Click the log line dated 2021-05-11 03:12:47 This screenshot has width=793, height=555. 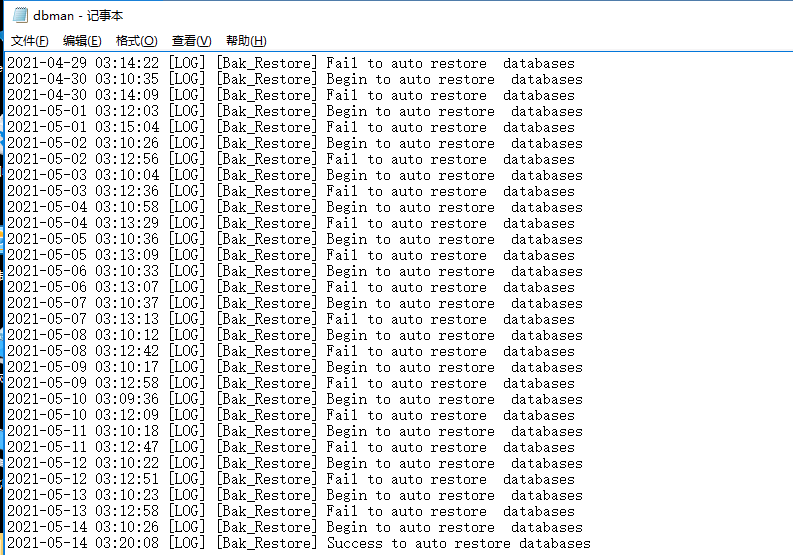coord(291,447)
